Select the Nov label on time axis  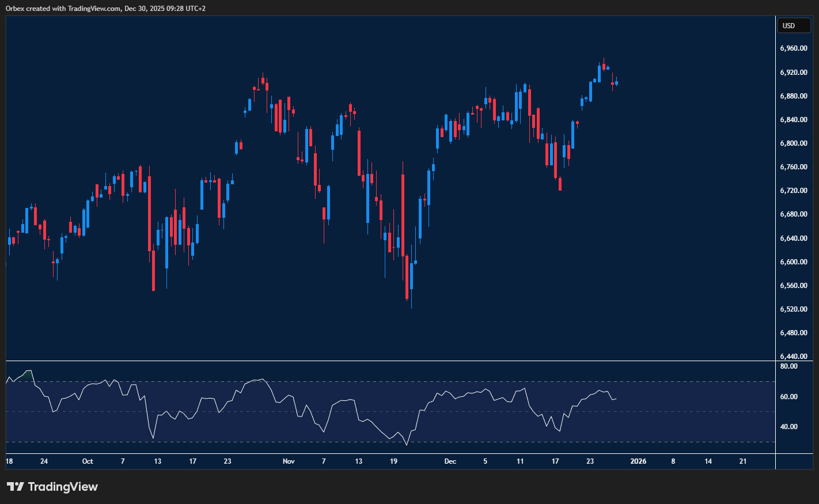pos(289,461)
